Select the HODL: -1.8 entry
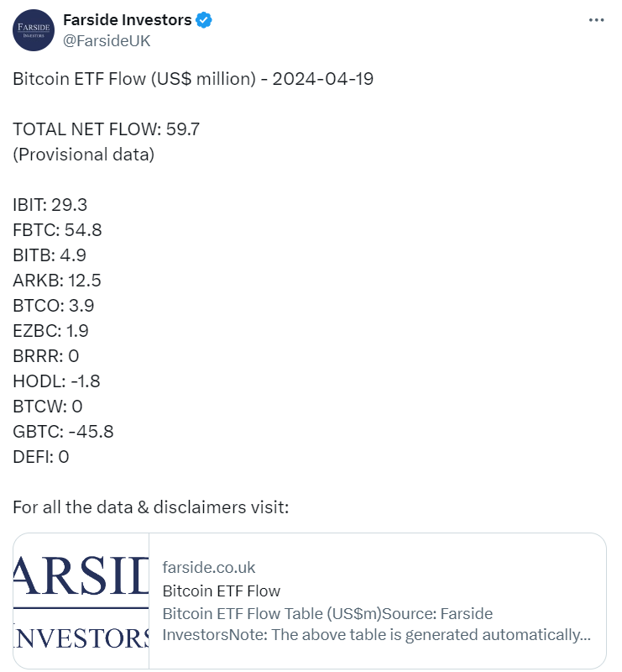 click(x=56, y=381)
